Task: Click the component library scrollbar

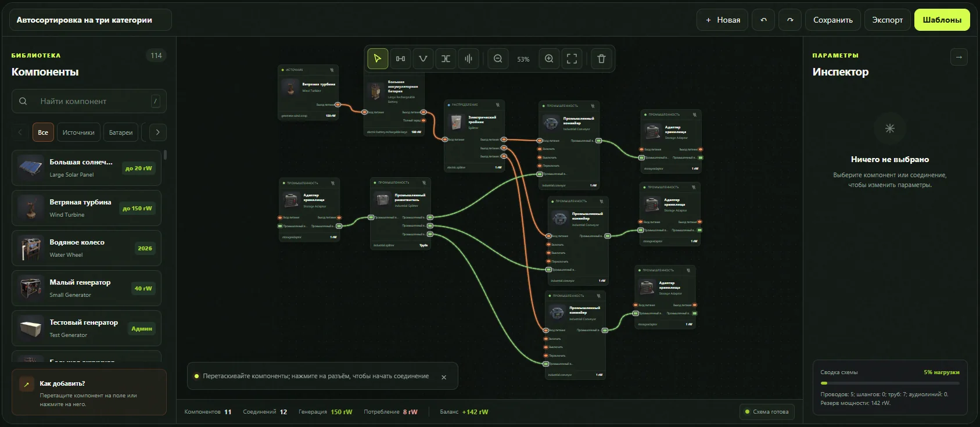Action: click(166, 155)
